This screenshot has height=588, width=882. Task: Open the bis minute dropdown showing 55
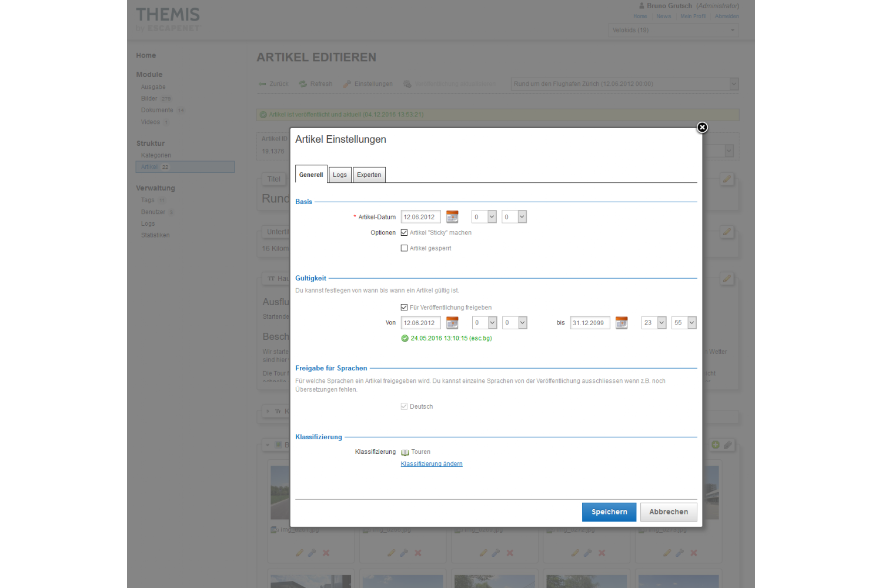(x=684, y=323)
